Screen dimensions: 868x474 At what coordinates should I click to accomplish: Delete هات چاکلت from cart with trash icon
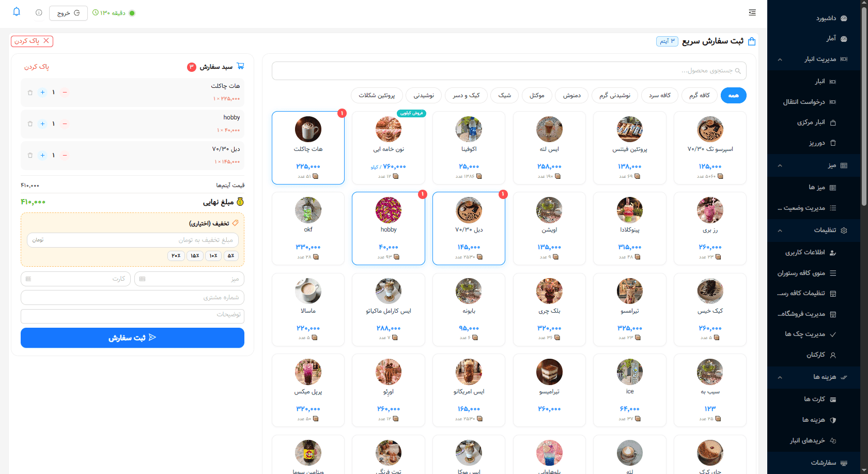[x=30, y=93]
